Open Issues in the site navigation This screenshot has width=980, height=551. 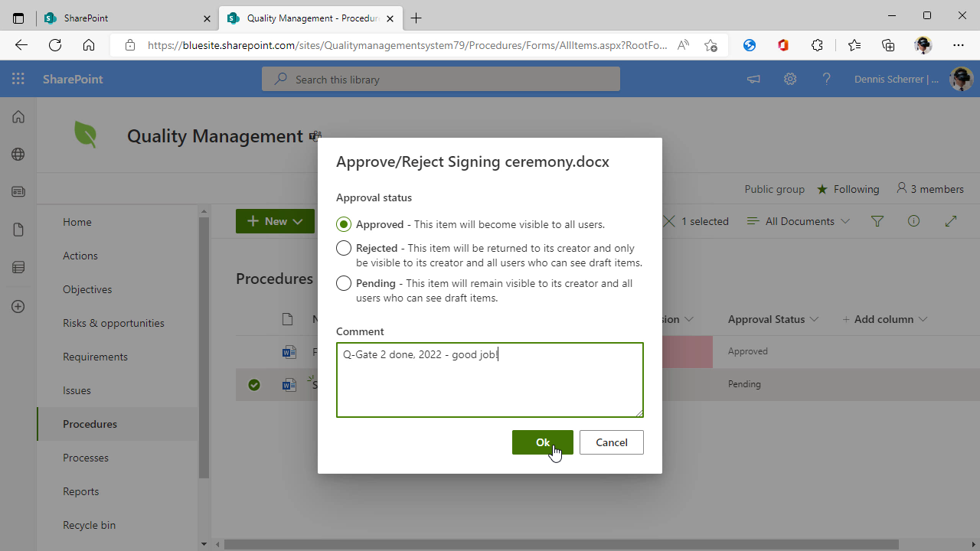pos(77,390)
